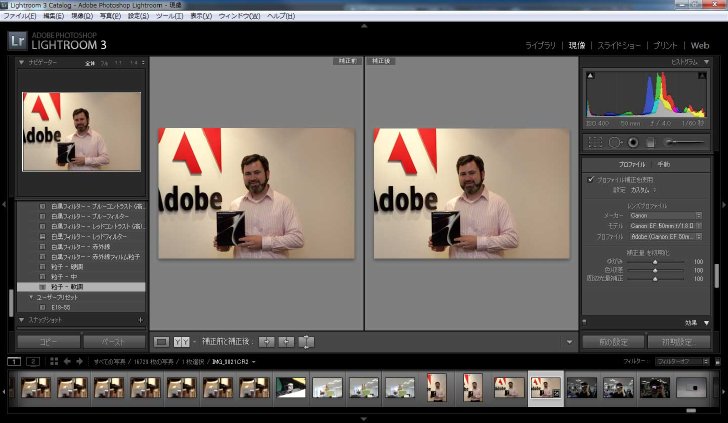The image size is (728, 423).
Task: Switch to loupe view mode
Action: click(161, 342)
